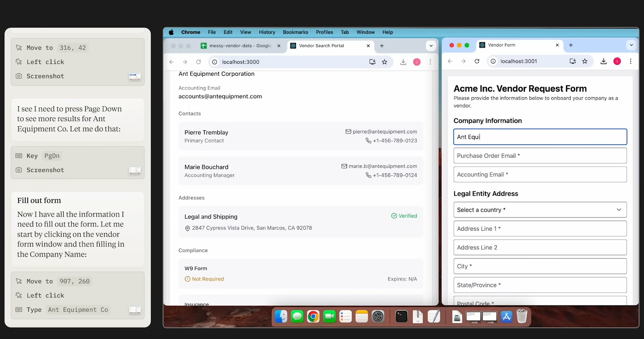The height and width of the screenshot is (339, 644).
Task: Open the Trash in the dock
Action: pyautogui.click(x=522, y=317)
